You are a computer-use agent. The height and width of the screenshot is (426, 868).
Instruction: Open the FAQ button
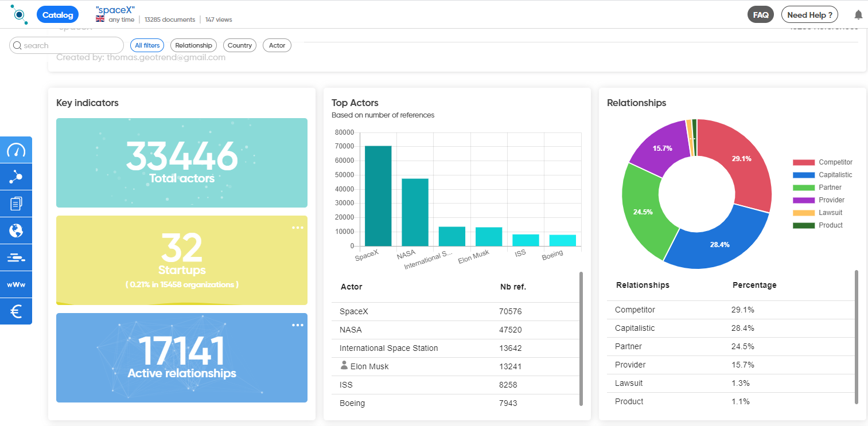coord(761,15)
